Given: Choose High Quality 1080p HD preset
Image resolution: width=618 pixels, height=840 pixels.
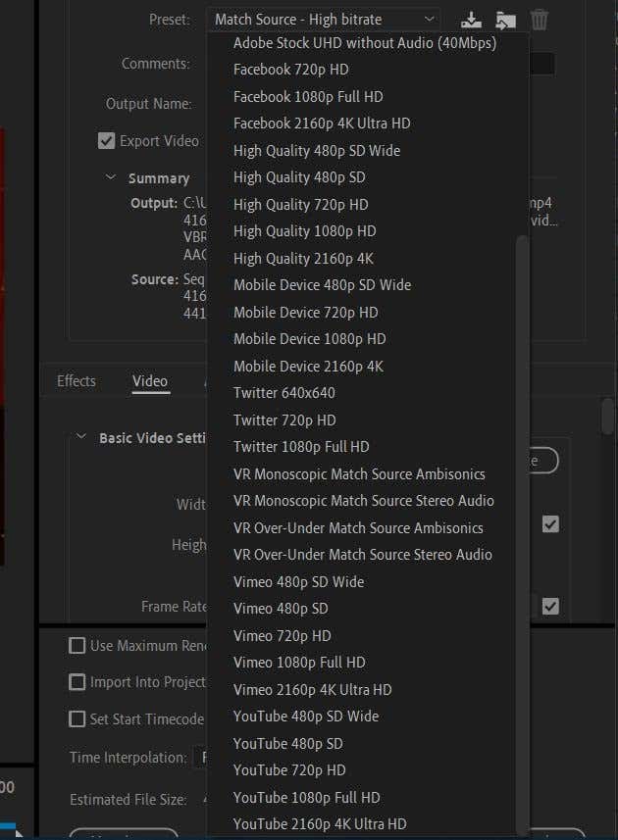Looking at the screenshot, I should click(304, 231).
